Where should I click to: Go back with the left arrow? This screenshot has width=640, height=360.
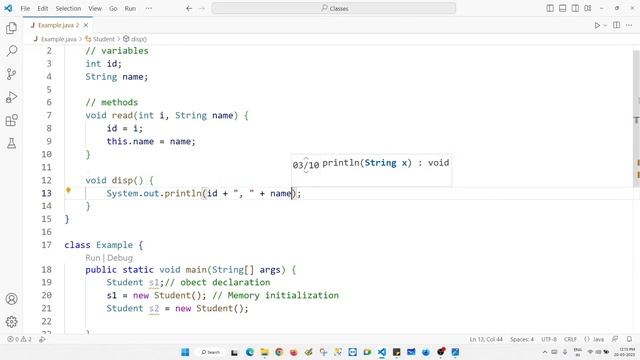189,8
